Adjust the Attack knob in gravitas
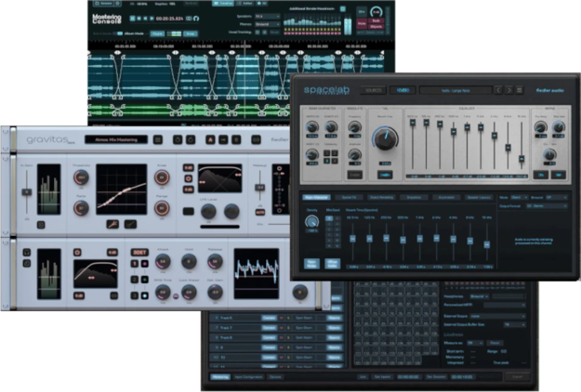Screen dimensions: 581x392 click(x=163, y=261)
